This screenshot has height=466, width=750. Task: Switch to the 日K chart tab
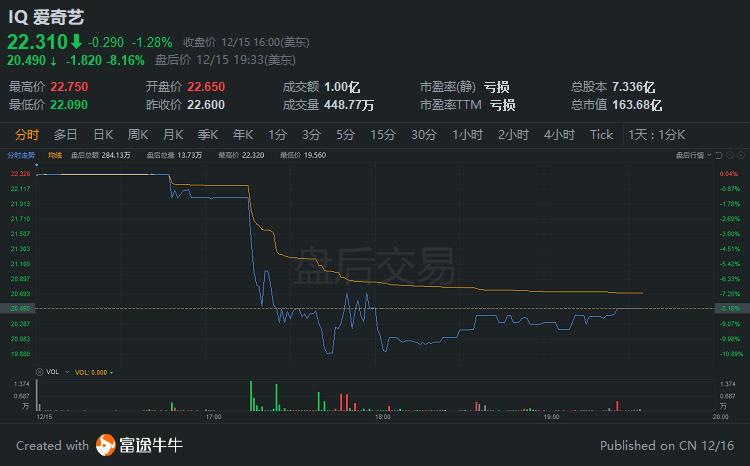pos(103,135)
